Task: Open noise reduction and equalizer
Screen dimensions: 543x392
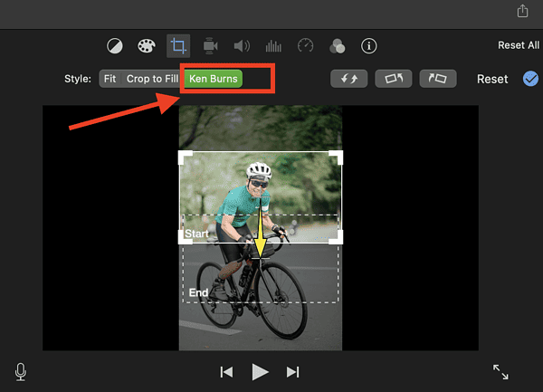Action: [x=273, y=45]
